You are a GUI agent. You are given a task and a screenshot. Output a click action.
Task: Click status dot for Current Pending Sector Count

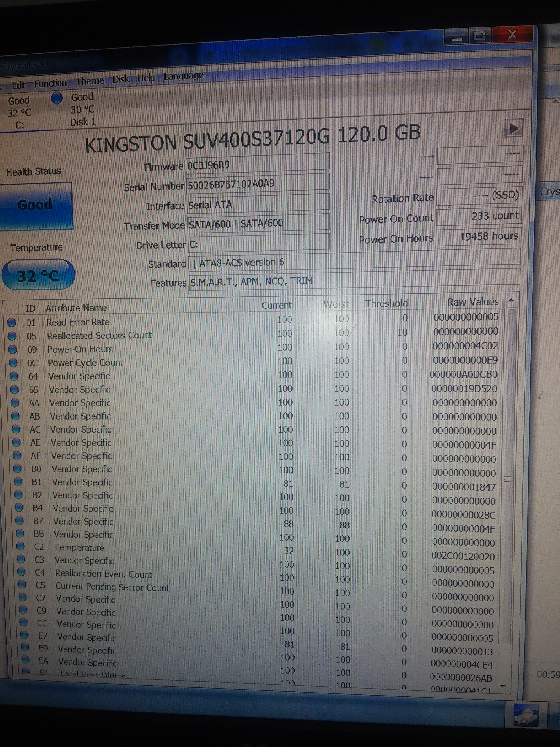pos(22,585)
